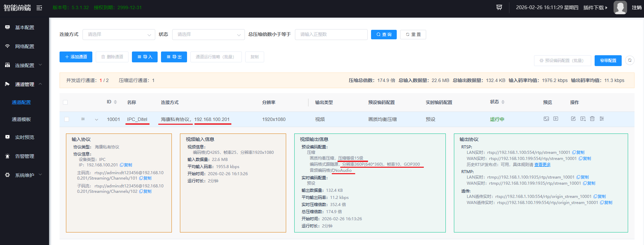Click the 窄带配置 button
The height and width of the screenshot is (245, 644).
[608, 61]
